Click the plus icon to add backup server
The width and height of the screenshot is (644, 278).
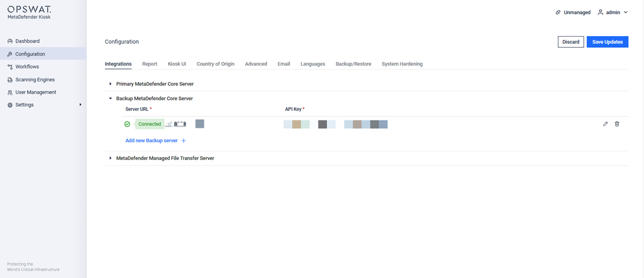click(184, 140)
